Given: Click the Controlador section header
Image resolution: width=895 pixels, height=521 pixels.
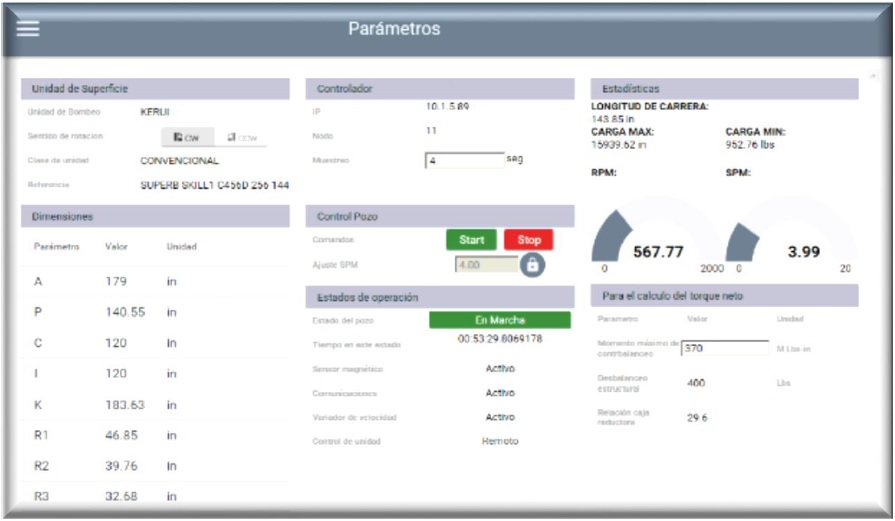Looking at the screenshot, I should [439, 89].
